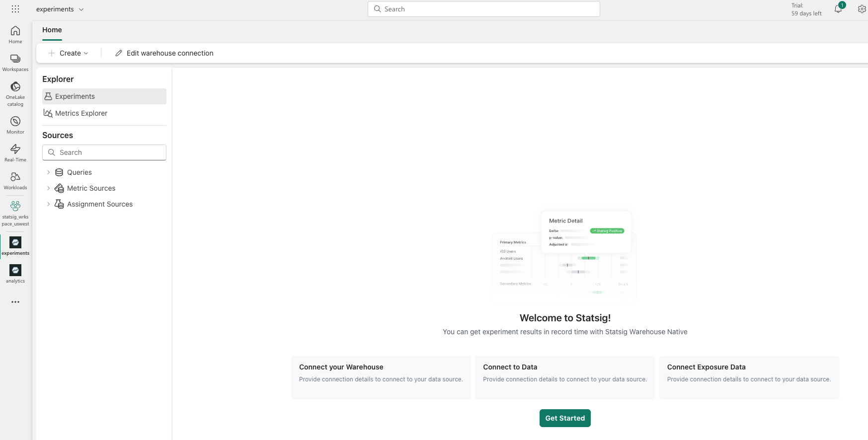Click Edit warehouse connection
The width and height of the screenshot is (868, 440).
point(164,53)
